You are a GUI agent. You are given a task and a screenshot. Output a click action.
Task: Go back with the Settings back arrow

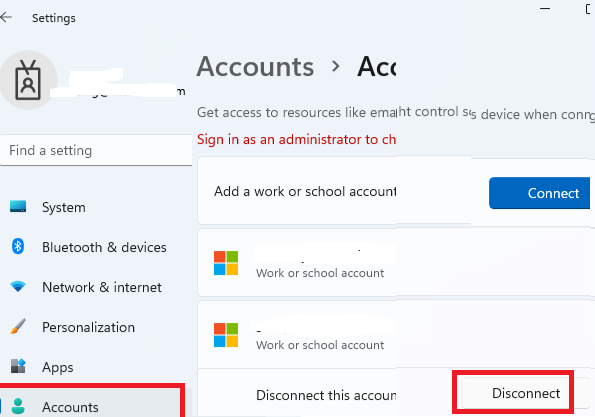click(6, 17)
